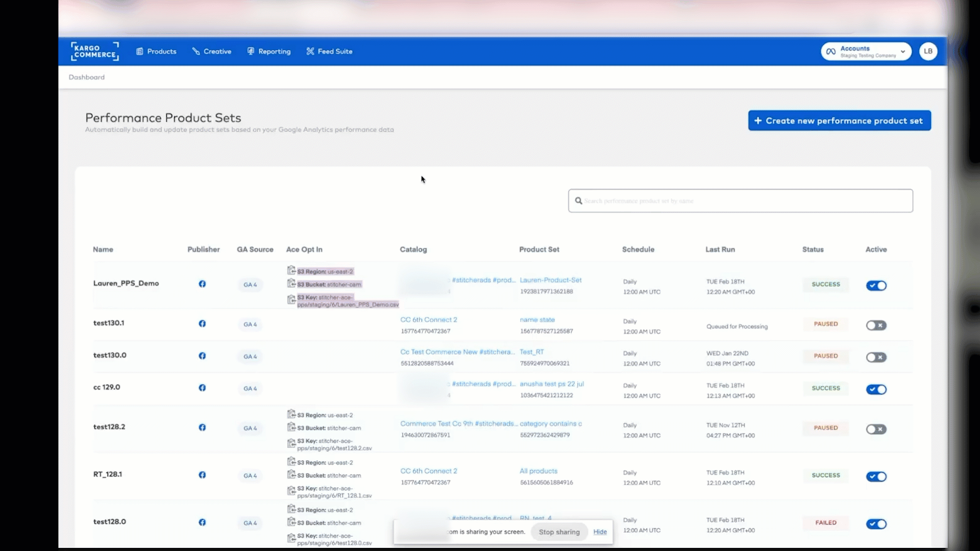Open the LB profile avatar
980x551 pixels.
(928, 51)
